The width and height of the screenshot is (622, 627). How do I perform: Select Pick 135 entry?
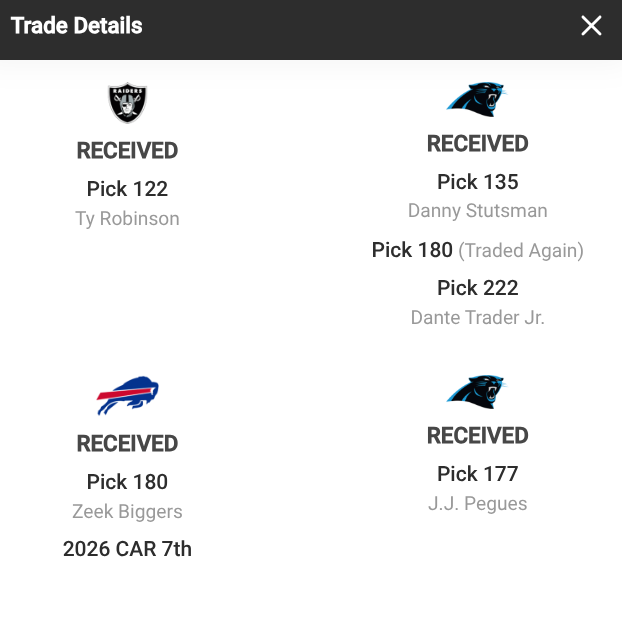click(478, 182)
